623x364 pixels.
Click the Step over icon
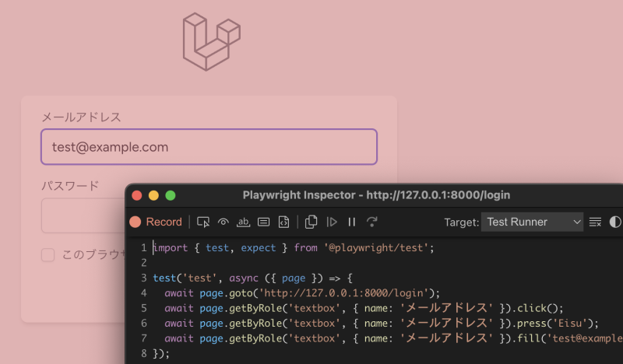click(372, 222)
